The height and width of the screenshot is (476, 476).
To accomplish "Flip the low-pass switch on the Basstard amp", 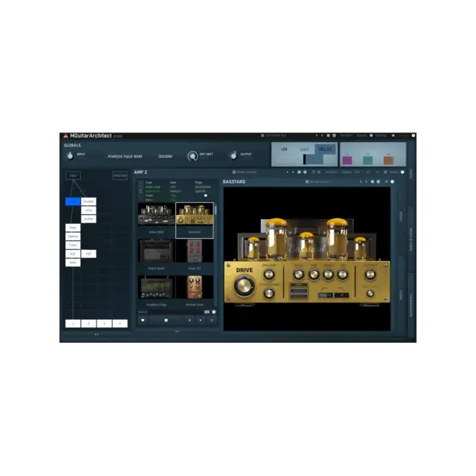I will (341, 295).
